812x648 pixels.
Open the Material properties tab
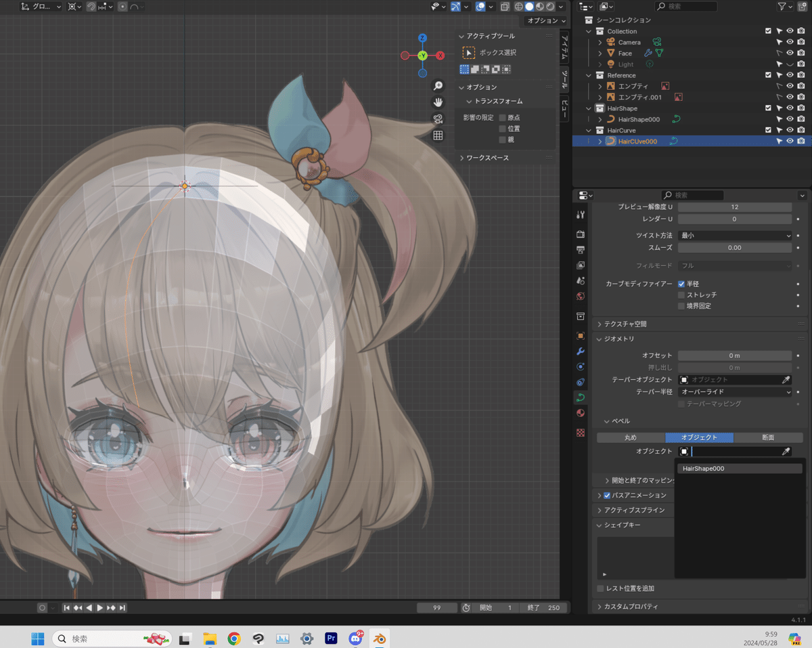click(x=580, y=414)
